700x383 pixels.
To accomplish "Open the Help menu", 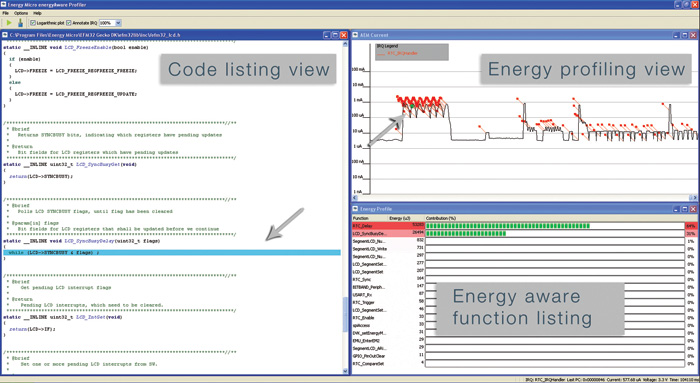I will coord(38,13).
